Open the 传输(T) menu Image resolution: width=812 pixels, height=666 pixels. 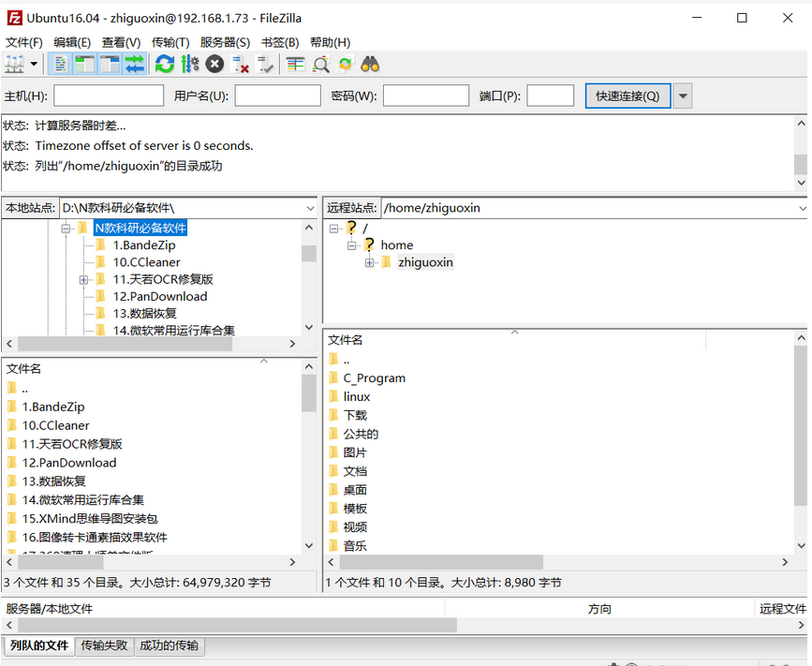[170, 42]
